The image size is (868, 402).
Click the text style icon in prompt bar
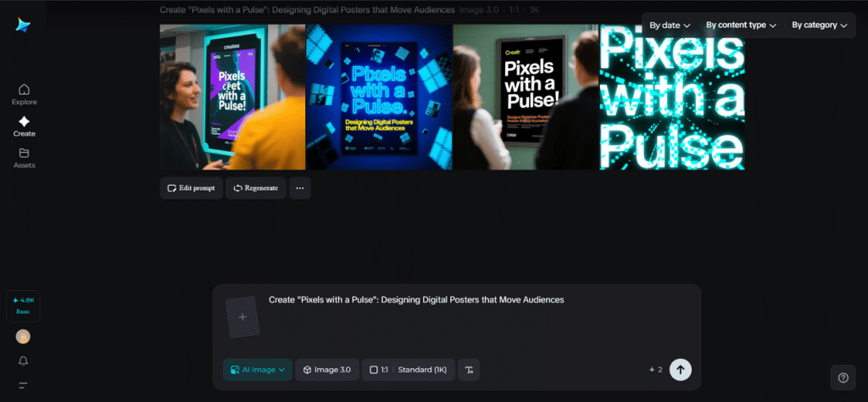coord(469,369)
